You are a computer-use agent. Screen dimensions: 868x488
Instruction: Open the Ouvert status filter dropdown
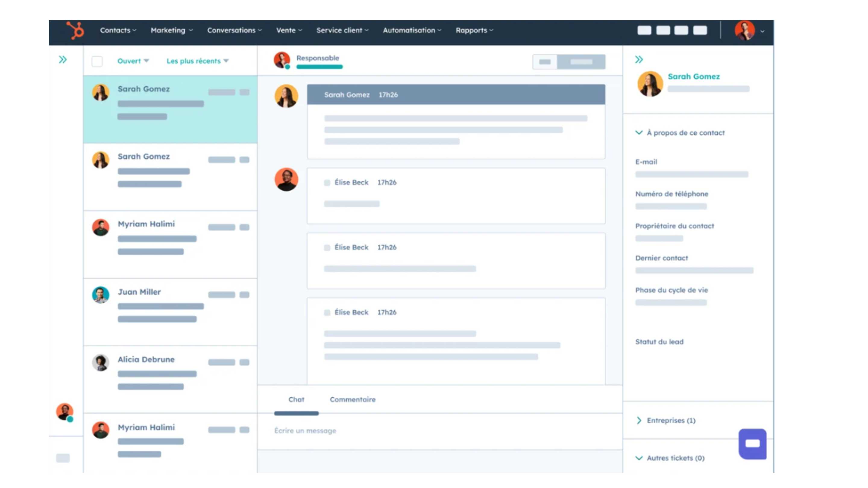point(133,61)
